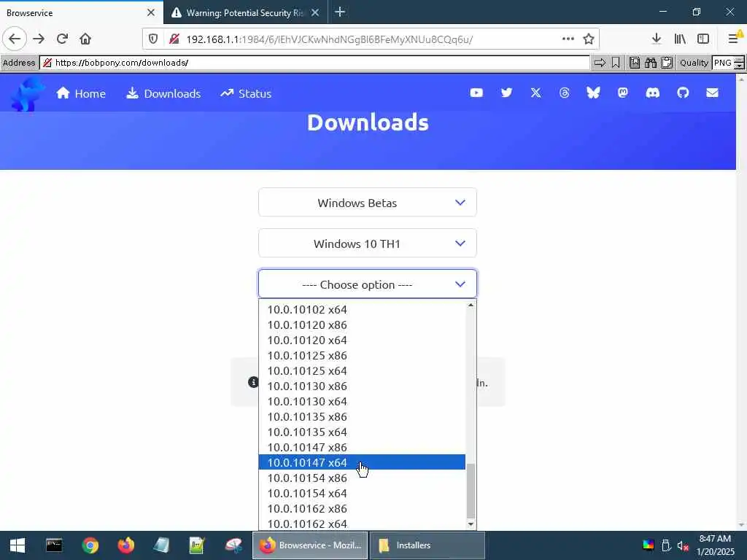
Task: Click Browservice Go arrow button
Action: coord(600,63)
